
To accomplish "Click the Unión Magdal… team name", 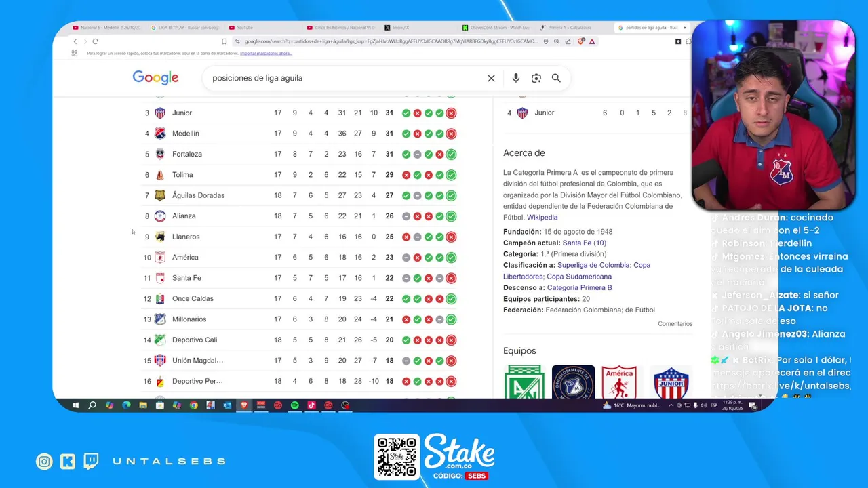I will tap(197, 361).
